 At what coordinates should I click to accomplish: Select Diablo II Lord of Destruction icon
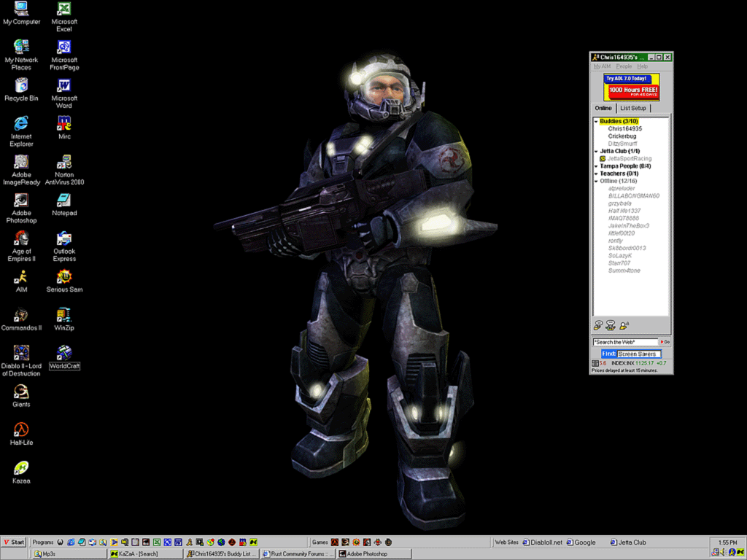[21, 361]
